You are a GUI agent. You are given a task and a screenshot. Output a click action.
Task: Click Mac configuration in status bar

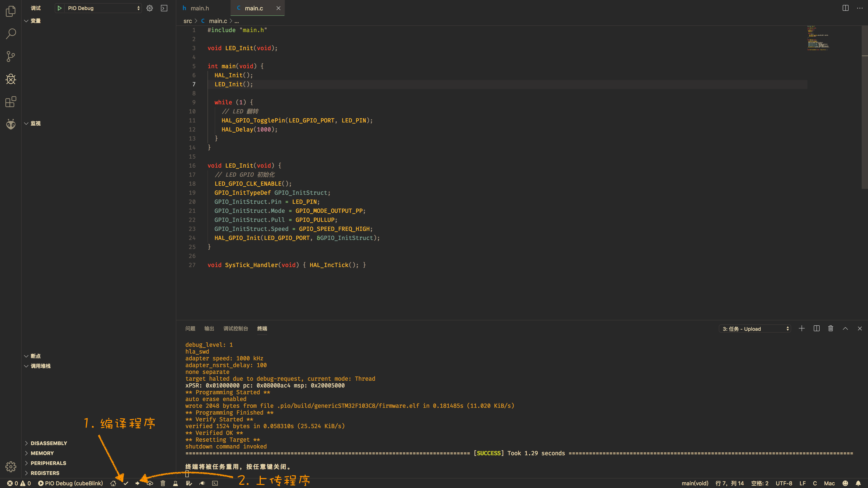click(x=829, y=483)
